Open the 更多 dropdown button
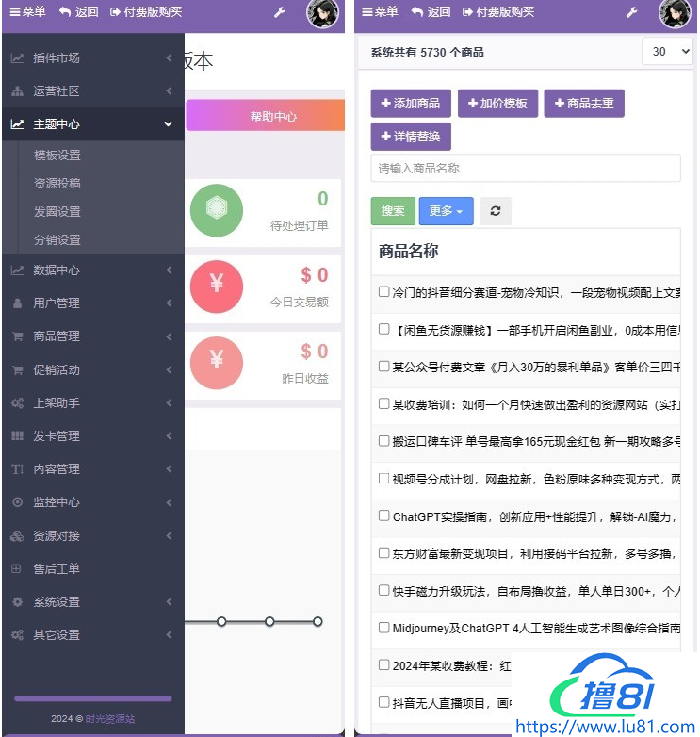 point(446,211)
